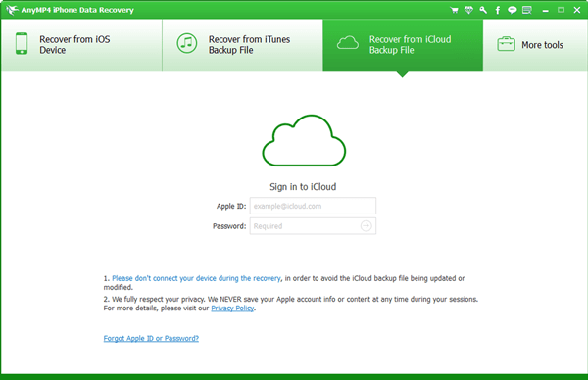Click the 'Sign in to iCloud' heading
Image resolution: width=588 pixels, height=380 pixels.
[303, 187]
